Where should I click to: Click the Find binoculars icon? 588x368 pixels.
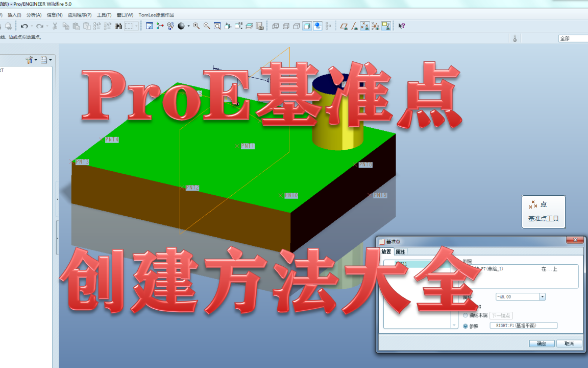118,26
